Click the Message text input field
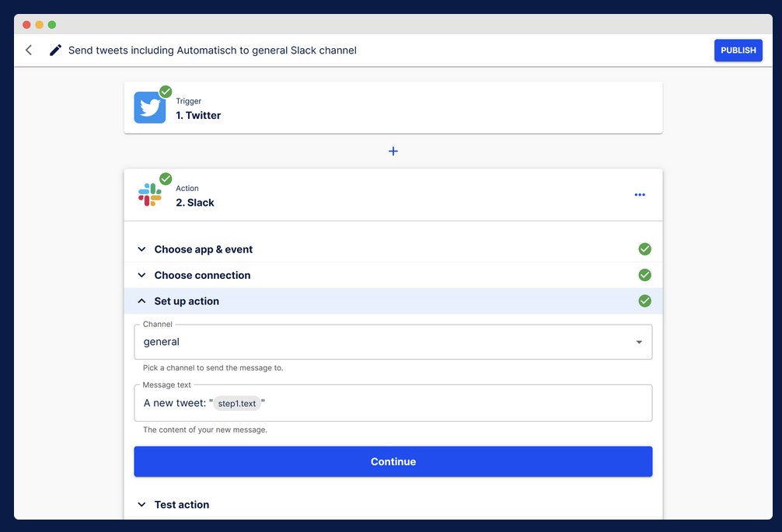 (393, 403)
